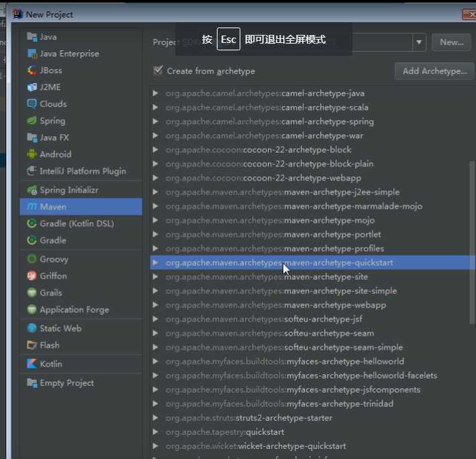Select the Flash icon
This screenshot has width=476, height=459.
point(32,345)
